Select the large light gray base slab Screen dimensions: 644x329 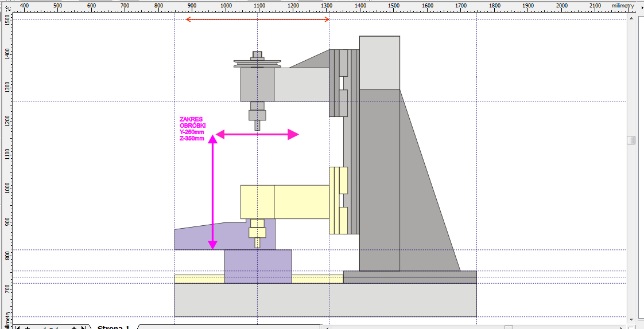click(x=325, y=300)
